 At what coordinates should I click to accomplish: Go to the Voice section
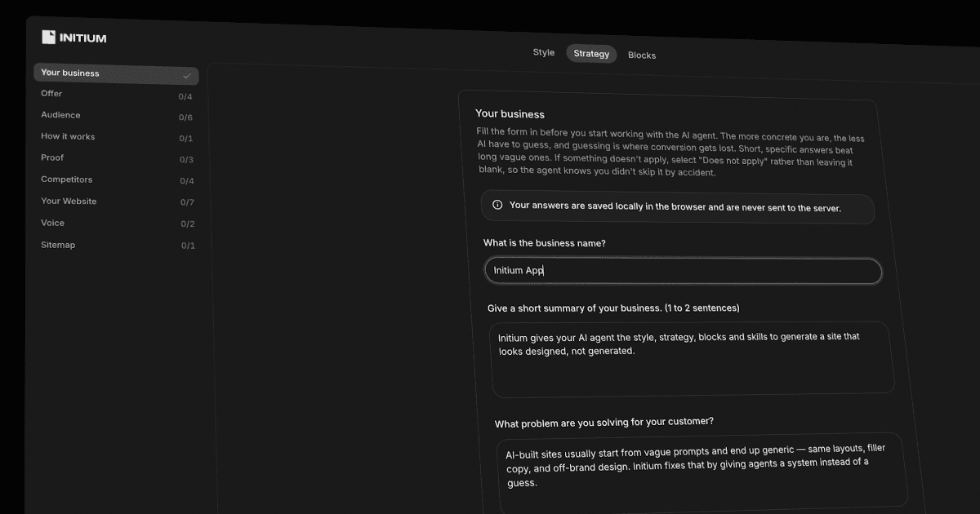click(116, 223)
